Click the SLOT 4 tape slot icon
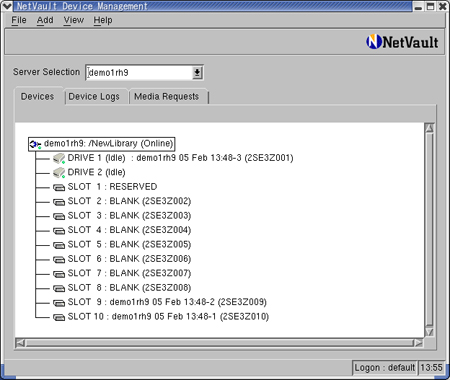Screen dimensions: 450x380 [x=59, y=231]
